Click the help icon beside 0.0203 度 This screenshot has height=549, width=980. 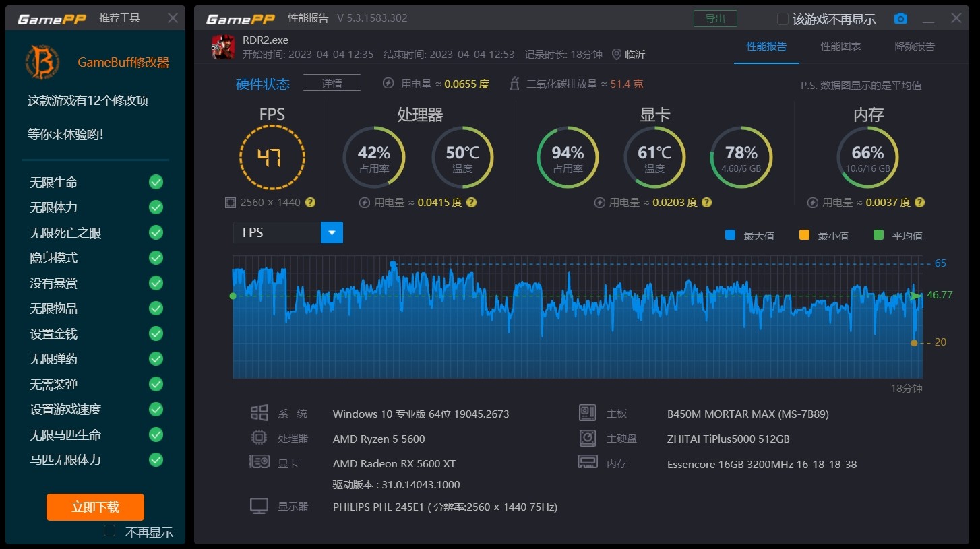coord(706,202)
